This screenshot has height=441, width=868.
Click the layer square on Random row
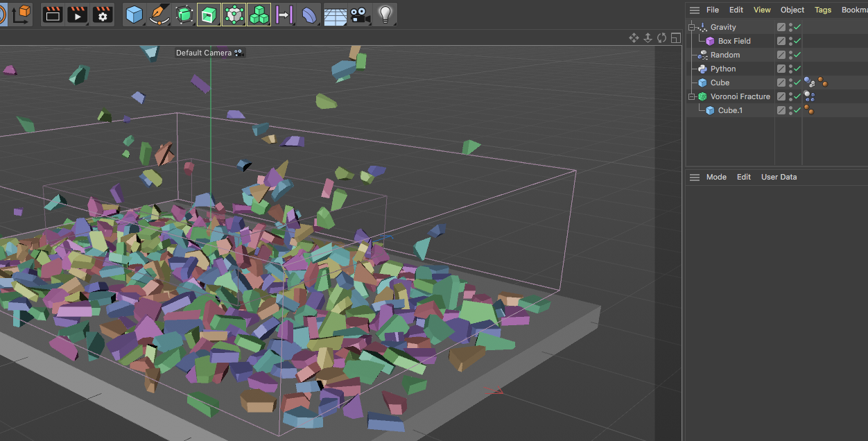click(x=781, y=55)
